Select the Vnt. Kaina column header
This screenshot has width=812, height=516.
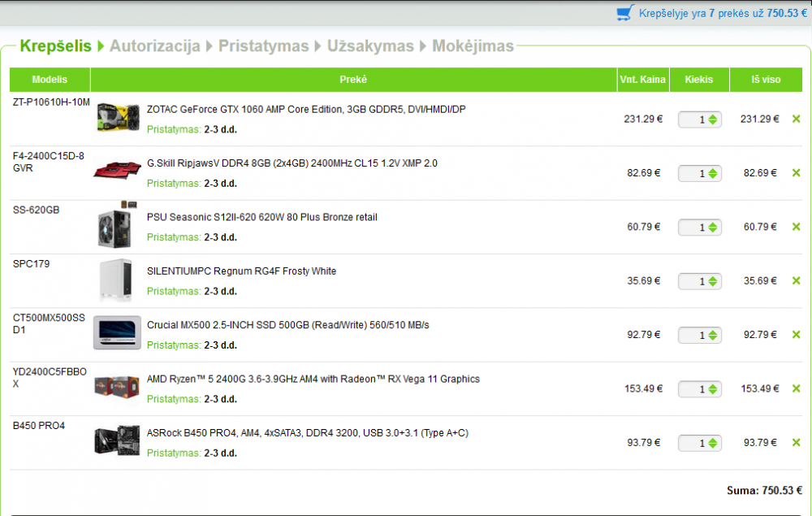(642, 80)
